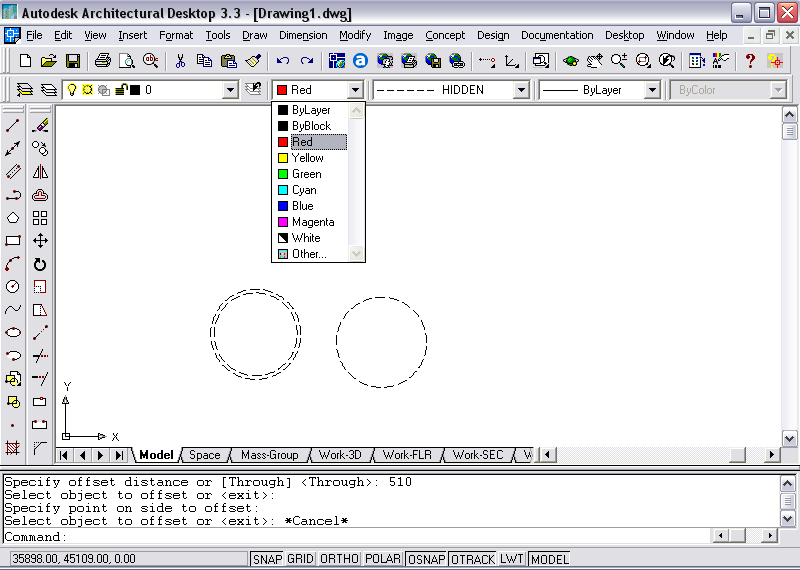This screenshot has width=800, height=570.
Task: Open the ByColor plot style dropdown
Action: [x=778, y=90]
